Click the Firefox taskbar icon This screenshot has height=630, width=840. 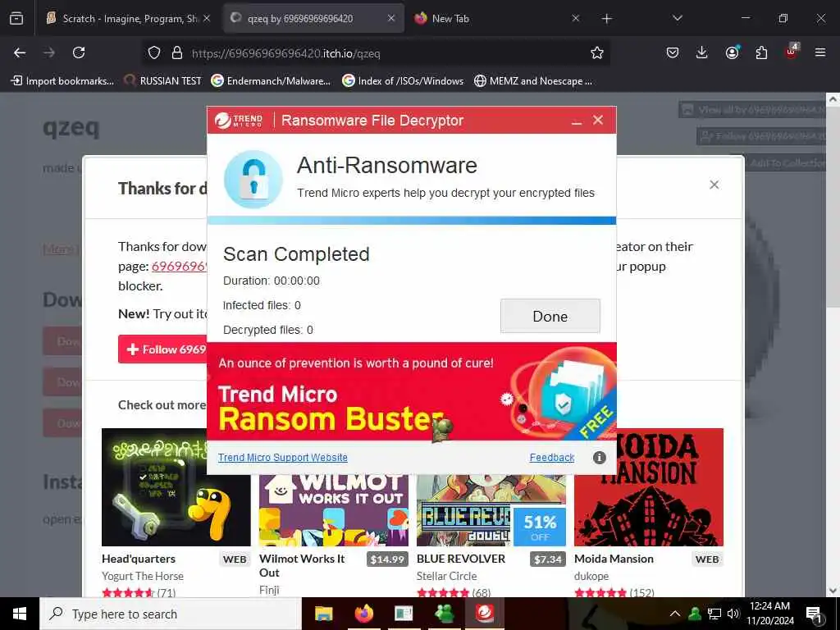364,614
